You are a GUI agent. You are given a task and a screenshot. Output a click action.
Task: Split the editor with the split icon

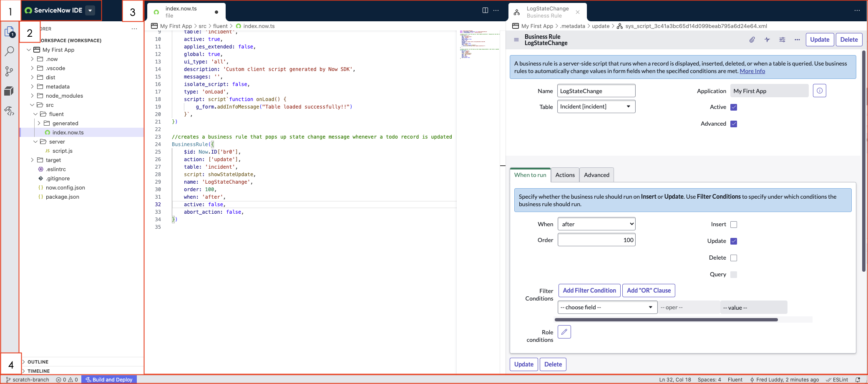pyautogui.click(x=485, y=10)
